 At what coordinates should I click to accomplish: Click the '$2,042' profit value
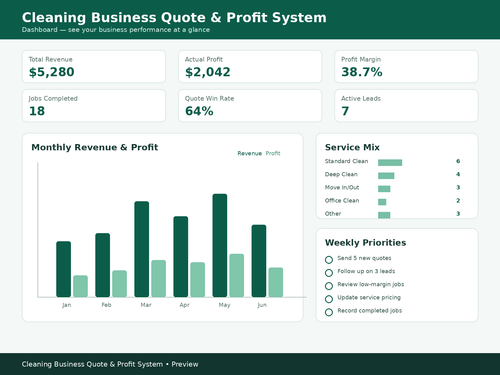[x=208, y=72]
